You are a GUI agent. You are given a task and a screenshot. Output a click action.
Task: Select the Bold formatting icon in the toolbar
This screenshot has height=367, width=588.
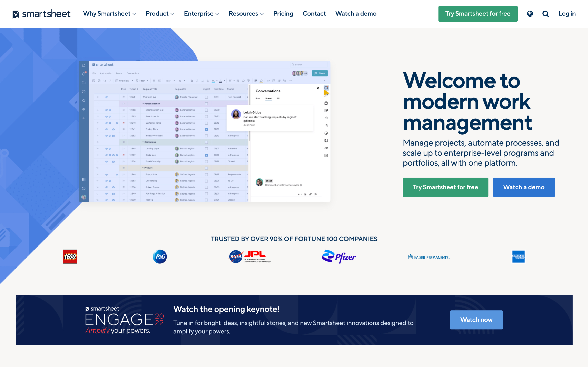[x=192, y=81]
